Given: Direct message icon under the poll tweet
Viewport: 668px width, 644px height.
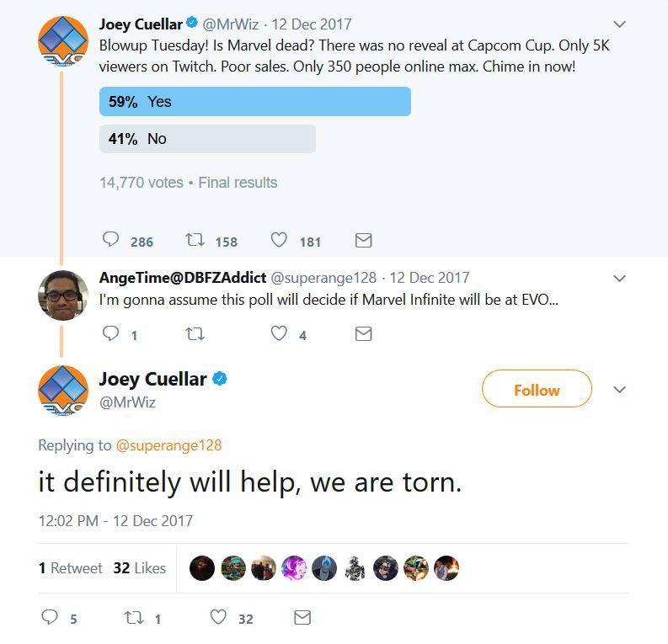Looking at the screenshot, I should coord(363,241).
